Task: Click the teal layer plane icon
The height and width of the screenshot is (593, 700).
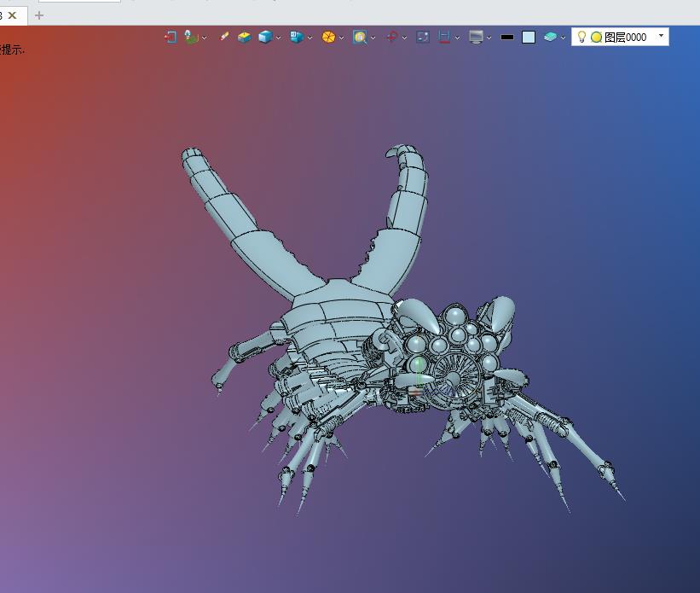Action: pyautogui.click(x=551, y=38)
